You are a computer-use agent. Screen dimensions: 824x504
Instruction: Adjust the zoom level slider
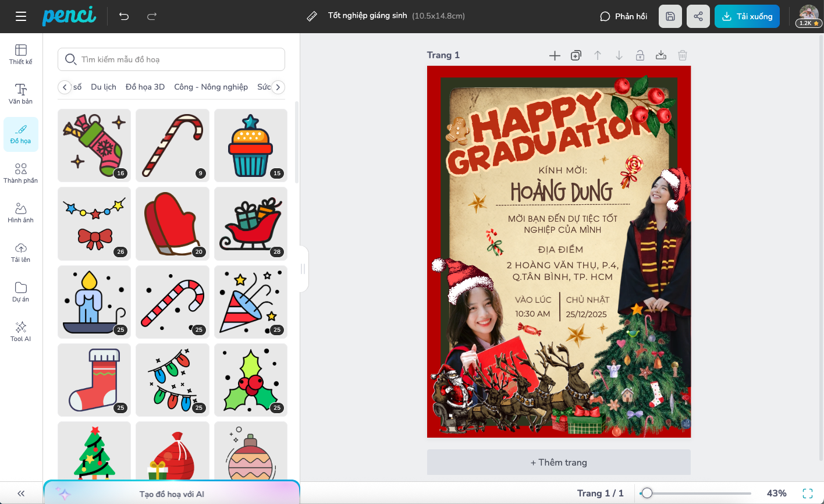[x=647, y=494]
